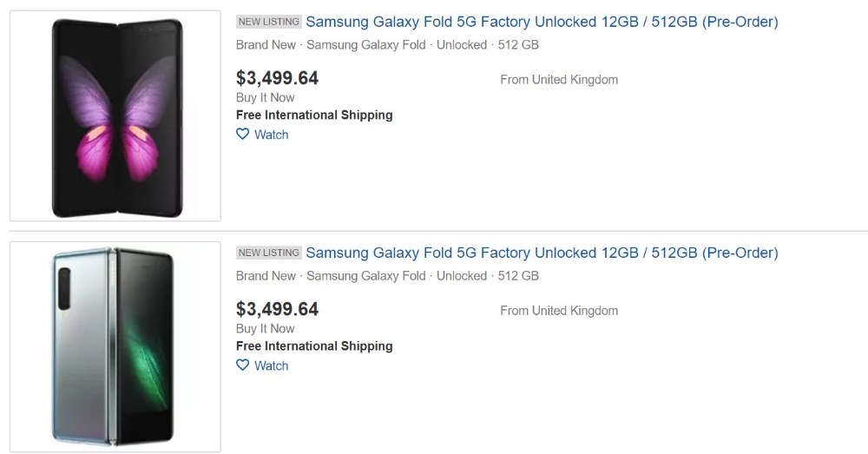Click the Brand New subtitle on the silver phone listing
This screenshot has height=454, width=868.
click(x=266, y=275)
